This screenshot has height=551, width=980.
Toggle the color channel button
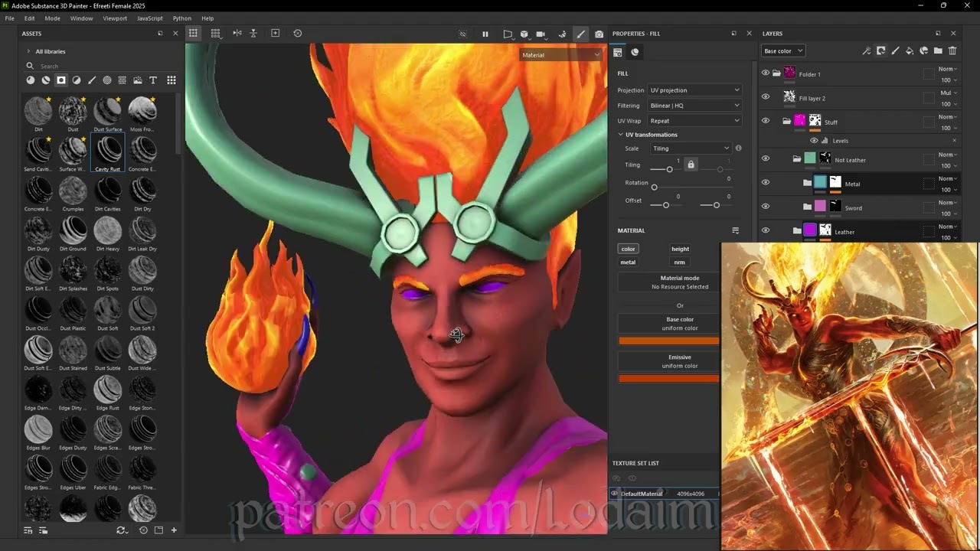click(x=628, y=249)
